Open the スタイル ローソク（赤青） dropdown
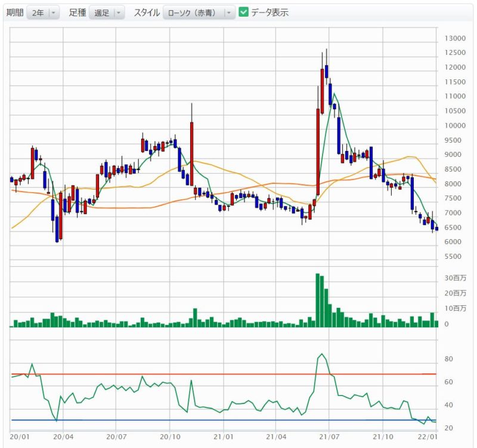477x448 pixels. (199, 13)
